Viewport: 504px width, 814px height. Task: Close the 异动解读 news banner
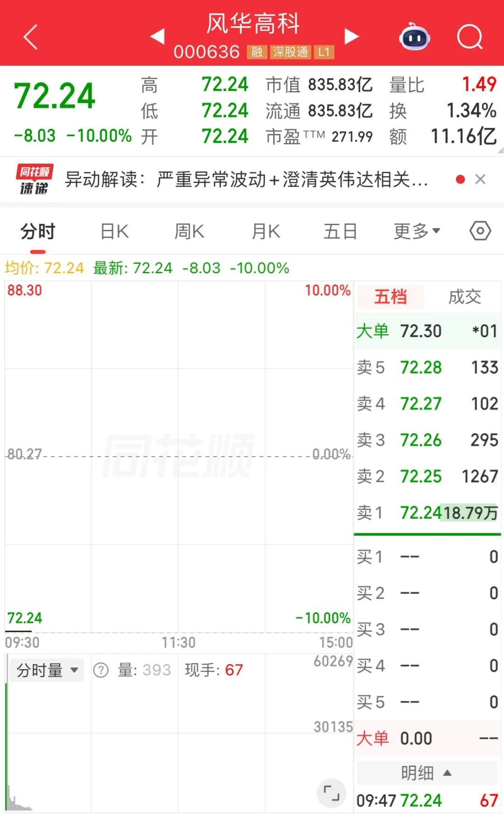[480, 179]
